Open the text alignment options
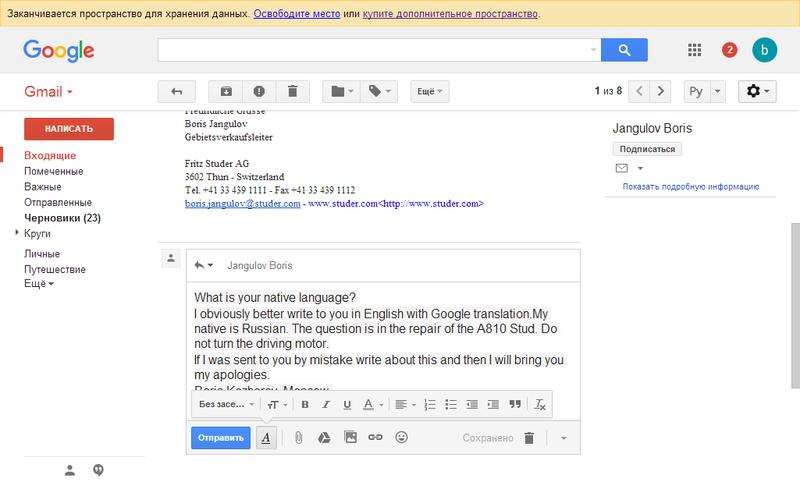Screen dimensions: 800x482 pyautogui.click(x=406, y=404)
